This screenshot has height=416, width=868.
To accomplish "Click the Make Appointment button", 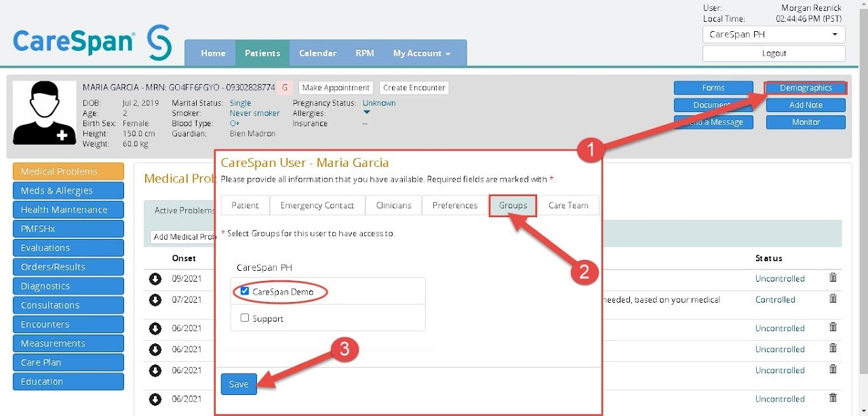I will click(336, 88).
